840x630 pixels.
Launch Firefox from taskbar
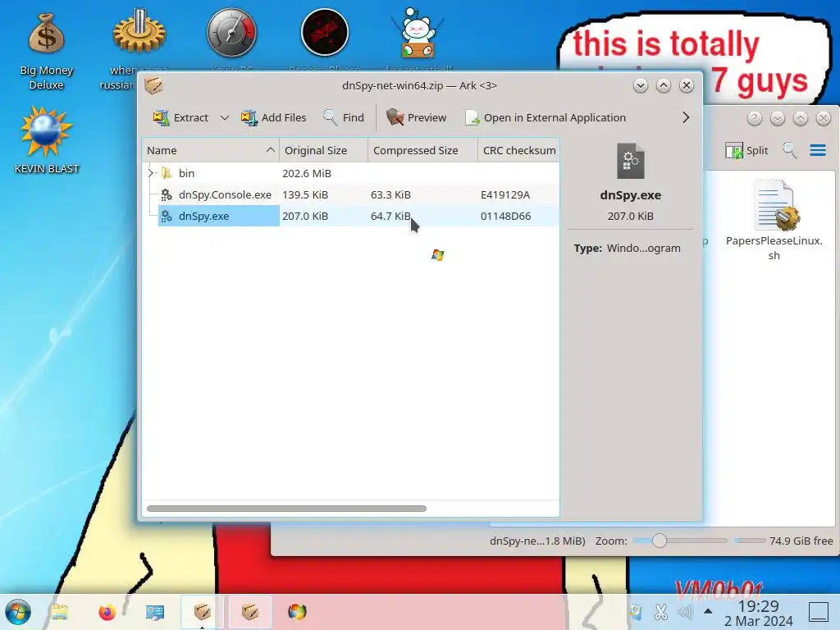107,612
